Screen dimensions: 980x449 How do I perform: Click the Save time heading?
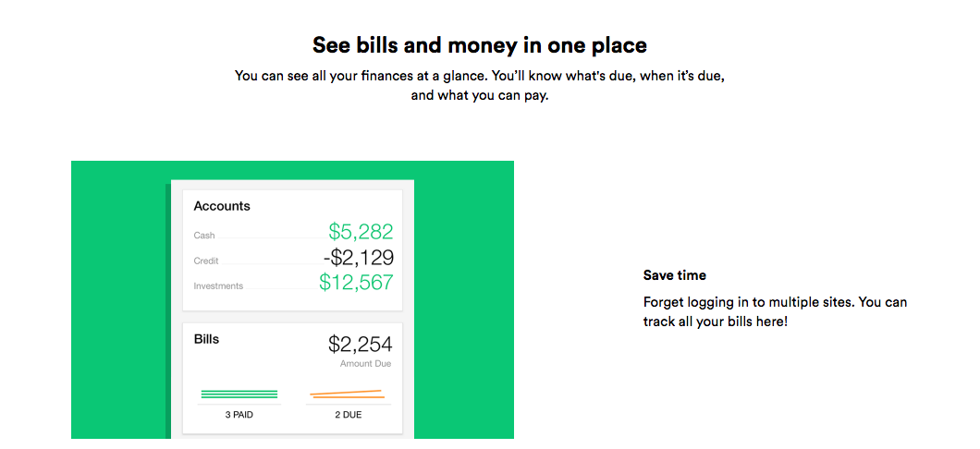point(674,275)
